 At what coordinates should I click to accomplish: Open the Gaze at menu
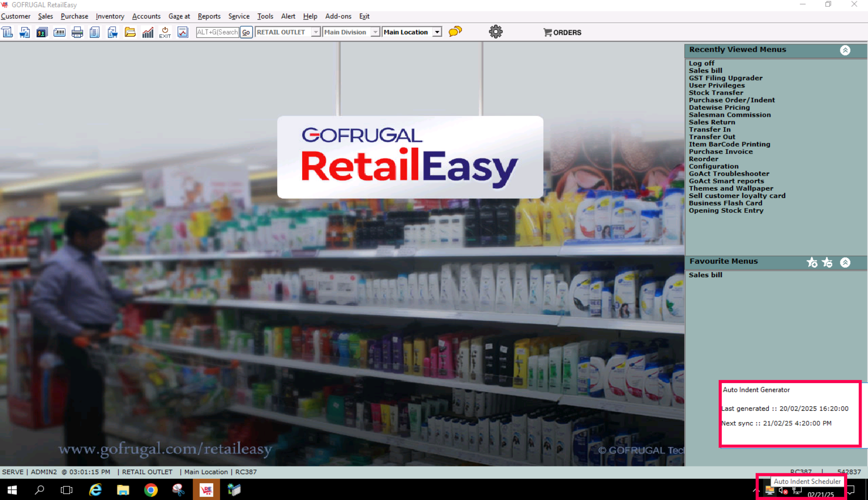click(179, 16)
